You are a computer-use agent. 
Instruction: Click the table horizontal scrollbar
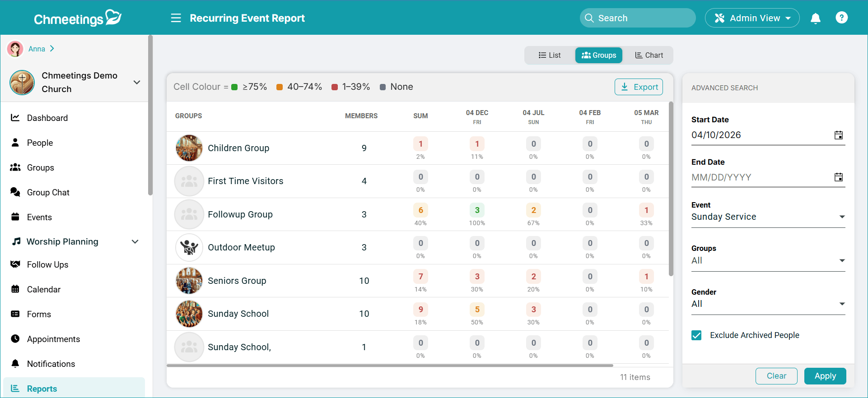tap(390, 366)
